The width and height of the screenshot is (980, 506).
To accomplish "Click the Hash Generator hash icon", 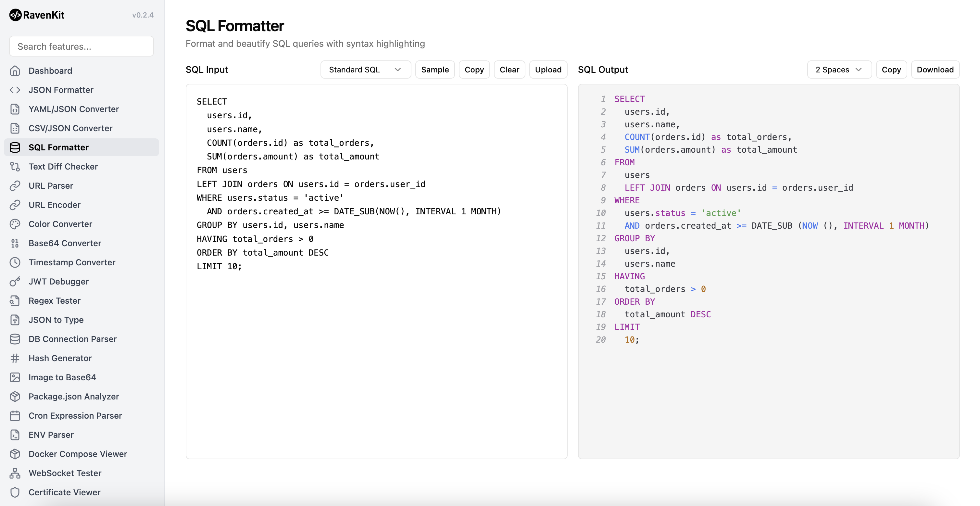I will point(15,358).
